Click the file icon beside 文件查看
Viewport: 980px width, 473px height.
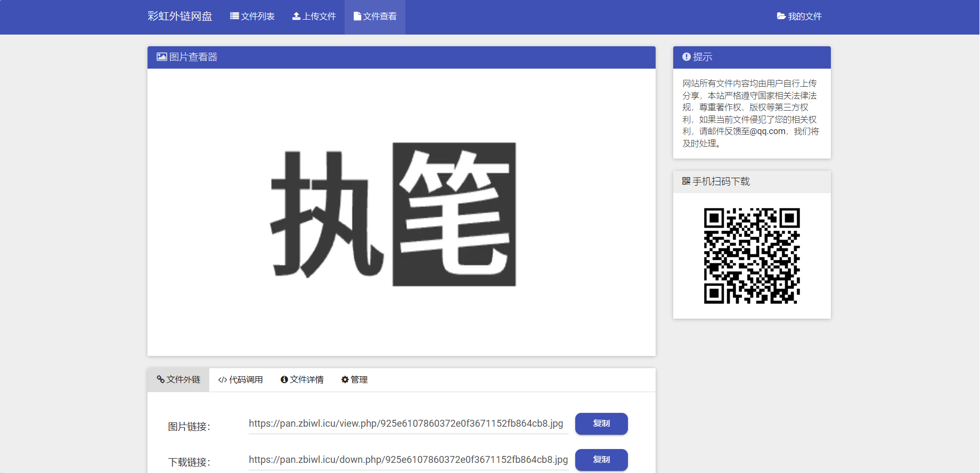click(357, 16)
